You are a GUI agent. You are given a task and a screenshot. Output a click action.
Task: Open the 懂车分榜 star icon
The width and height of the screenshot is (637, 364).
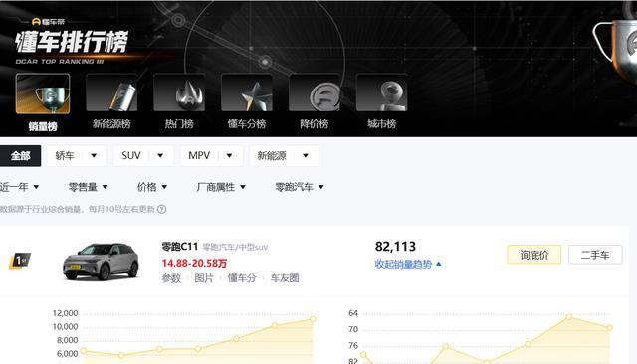pyautogui.click(x=247, y=92)
